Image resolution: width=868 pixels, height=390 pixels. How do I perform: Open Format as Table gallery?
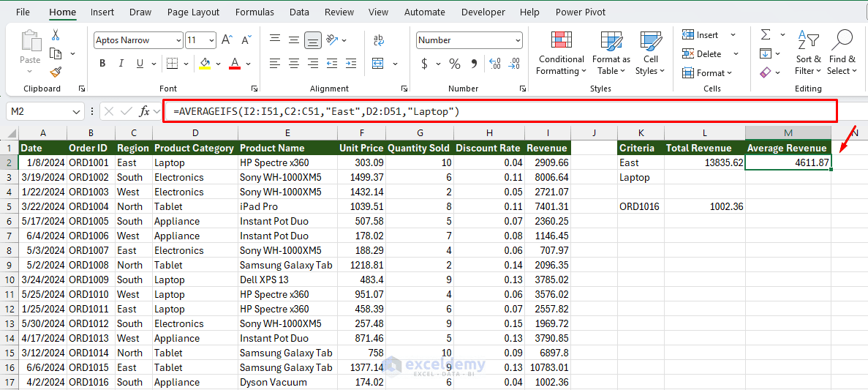click(x=611, y=53)
